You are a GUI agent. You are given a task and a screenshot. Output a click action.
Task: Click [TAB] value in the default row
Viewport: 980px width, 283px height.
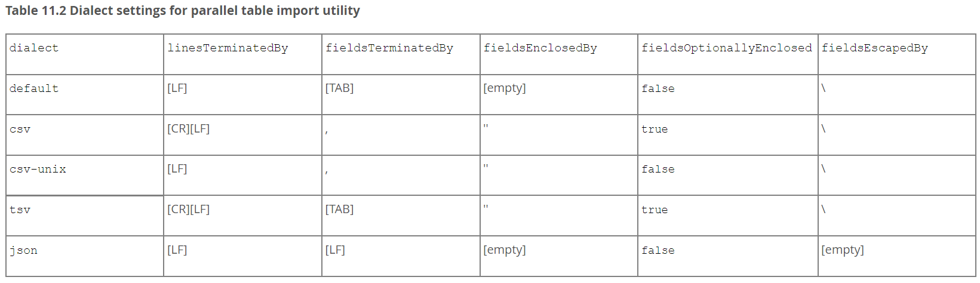click(x=339, y=88)
